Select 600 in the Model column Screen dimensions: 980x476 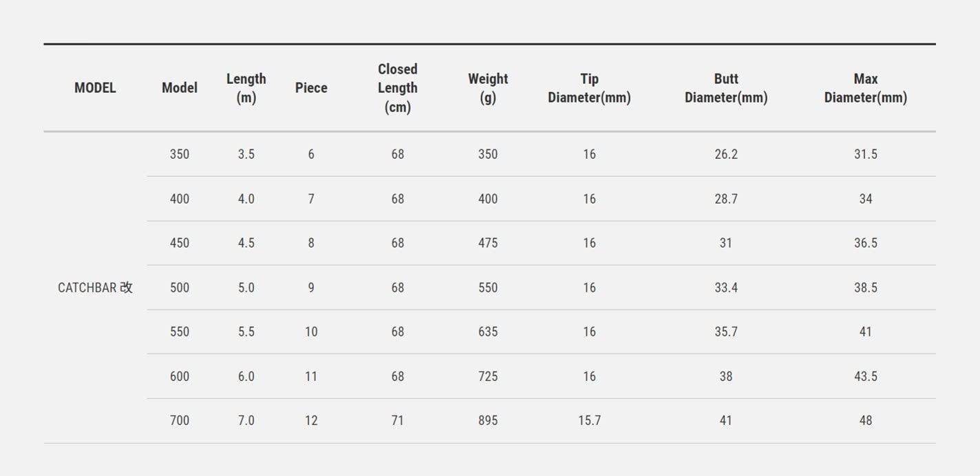point(179,376)
